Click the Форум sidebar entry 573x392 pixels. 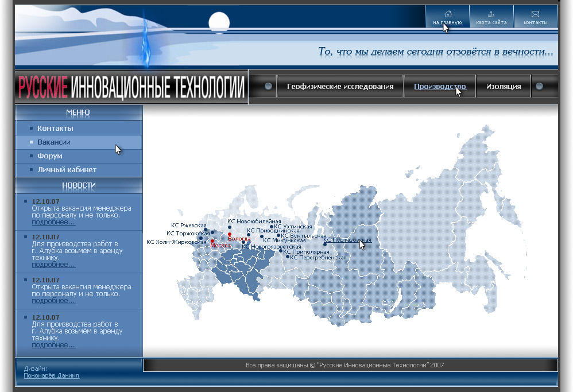pos(50,156)
